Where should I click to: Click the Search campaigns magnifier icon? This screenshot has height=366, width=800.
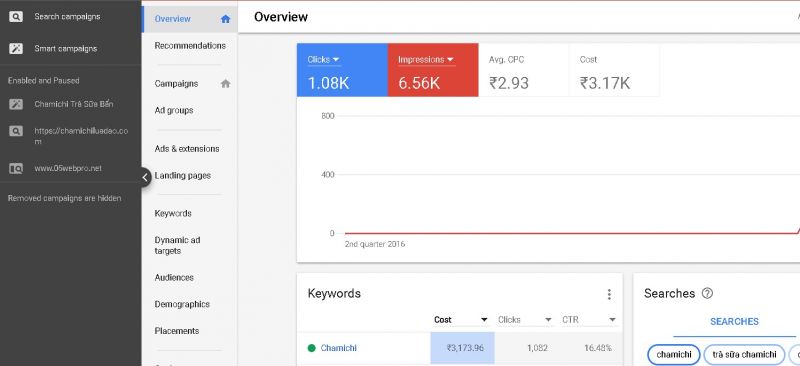click(x=16, y=17)
